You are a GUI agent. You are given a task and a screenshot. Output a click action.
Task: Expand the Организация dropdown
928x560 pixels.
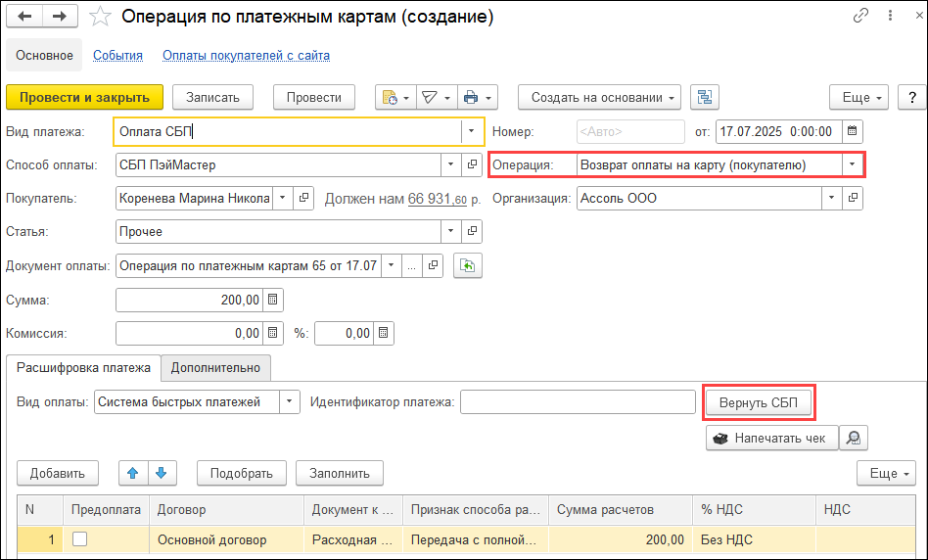point(831,198)
